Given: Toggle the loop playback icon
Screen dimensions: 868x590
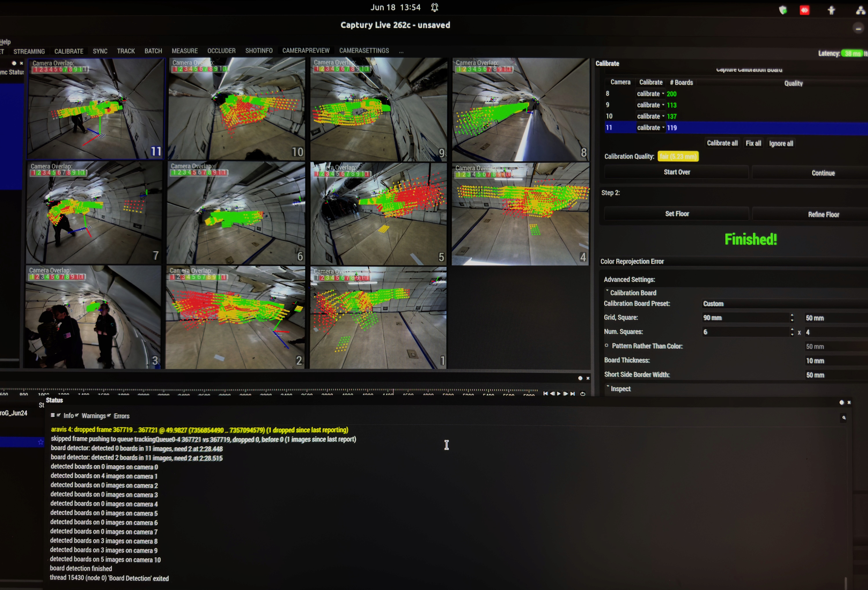Looking at the screenshot, I should pos(583,394).
